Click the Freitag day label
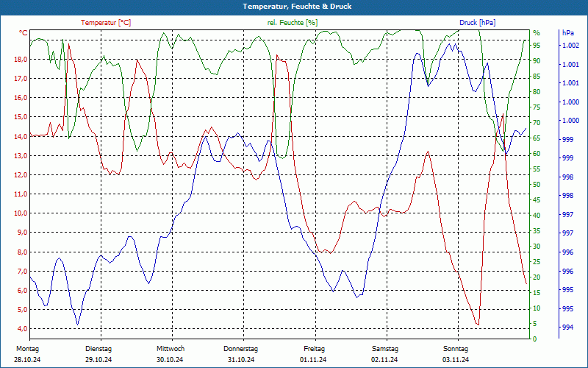The height and width of the screenshot is (368, 588). (x=315, y=349)
